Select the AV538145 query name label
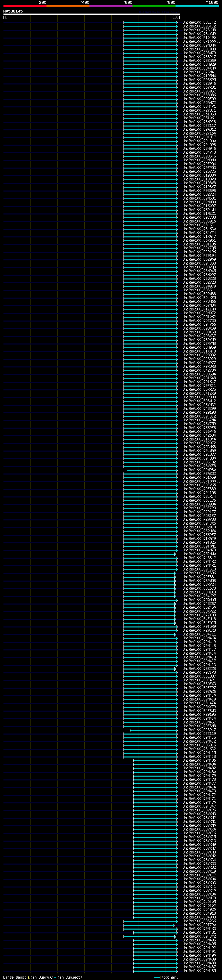Image resolution: width=222 pixels, height=980 pixels. pos(13,11)
